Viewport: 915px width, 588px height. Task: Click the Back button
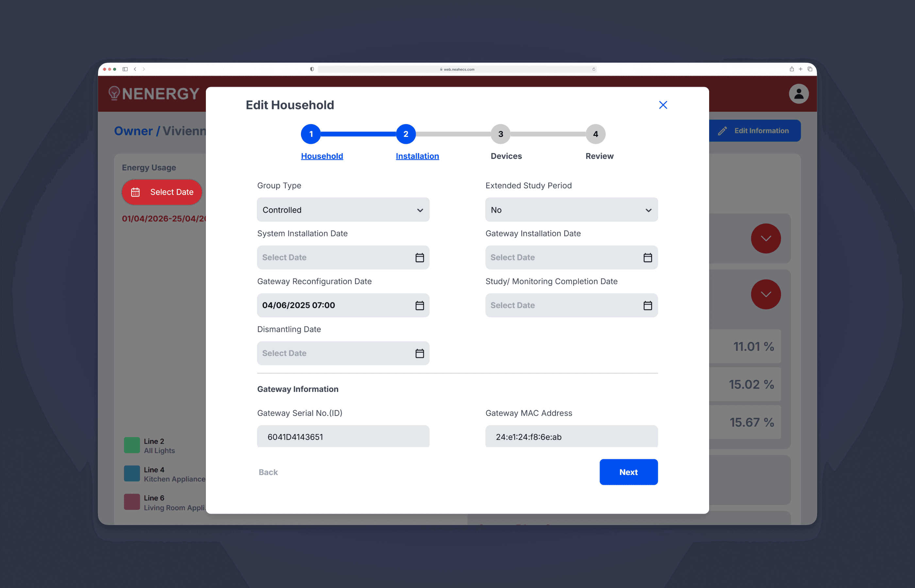click(268, 472)
